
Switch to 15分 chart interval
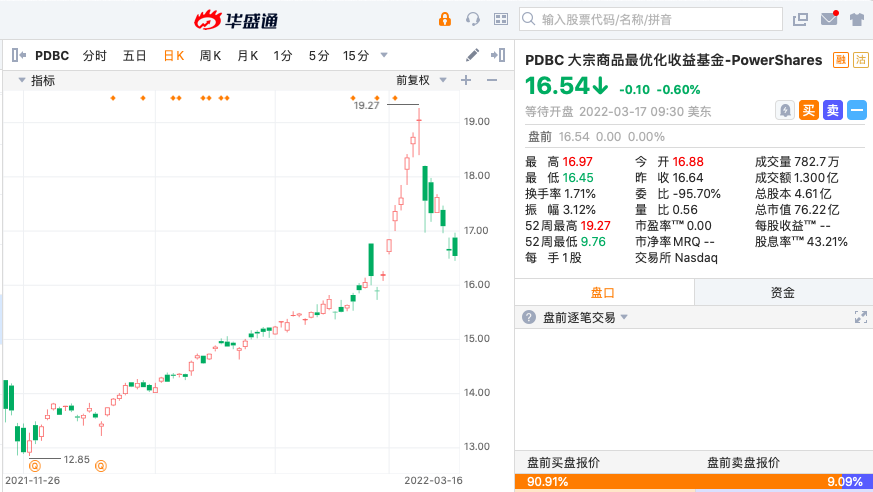[356, 56]
